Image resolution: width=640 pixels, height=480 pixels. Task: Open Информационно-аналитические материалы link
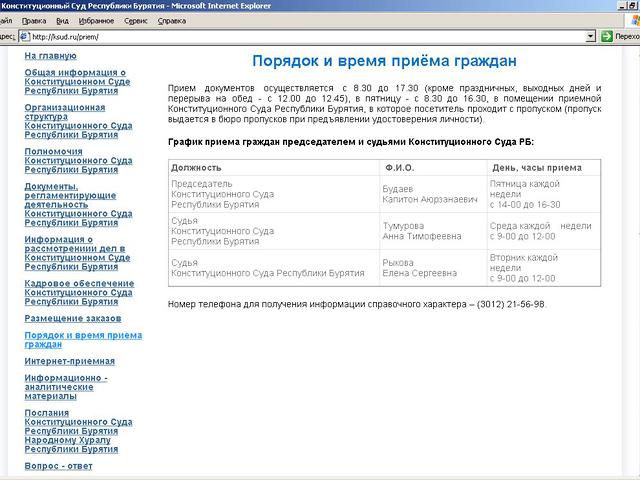(66, 387)
